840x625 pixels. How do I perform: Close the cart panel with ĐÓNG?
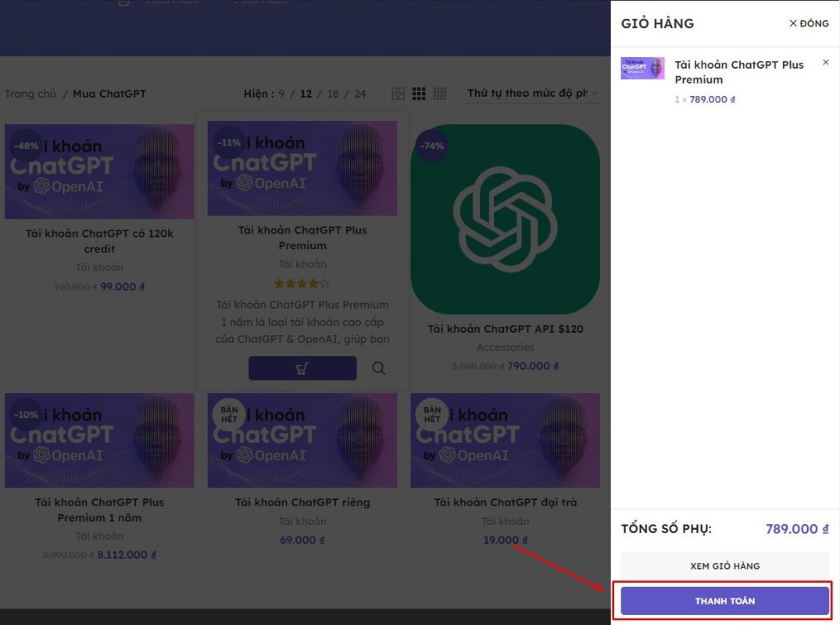point(809,23)
